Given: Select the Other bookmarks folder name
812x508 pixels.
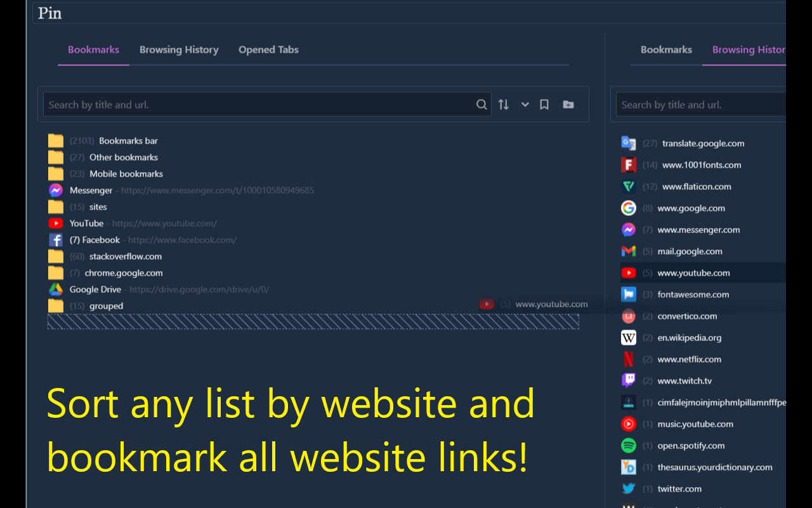Looking at the screenshot, I should [124, 157].
